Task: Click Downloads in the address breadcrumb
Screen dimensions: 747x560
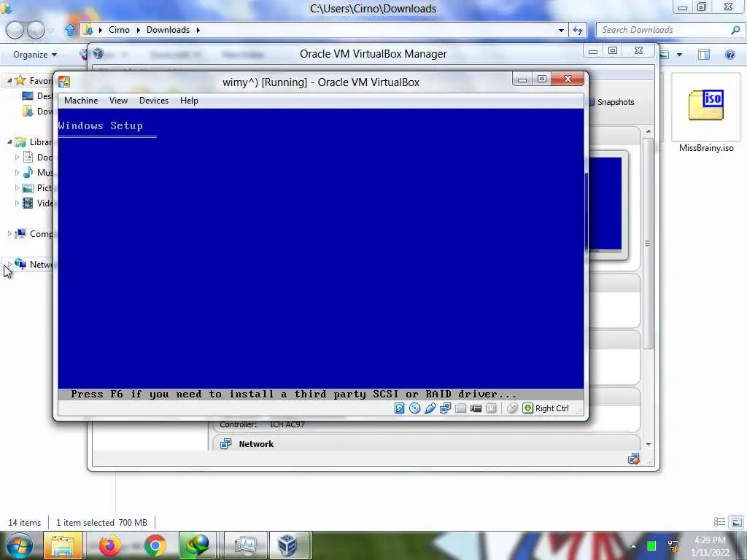Action: point(169,29)
